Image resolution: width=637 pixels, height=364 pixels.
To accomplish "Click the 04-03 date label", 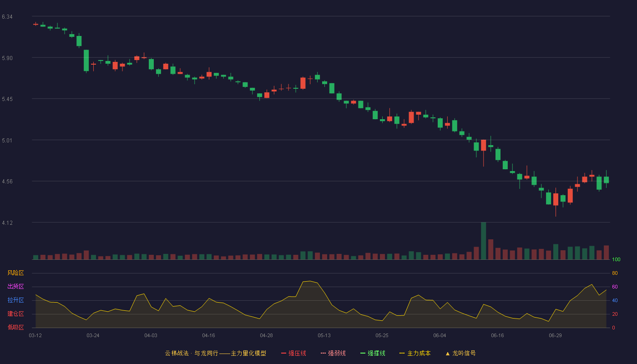I will [x=151, y=335].
